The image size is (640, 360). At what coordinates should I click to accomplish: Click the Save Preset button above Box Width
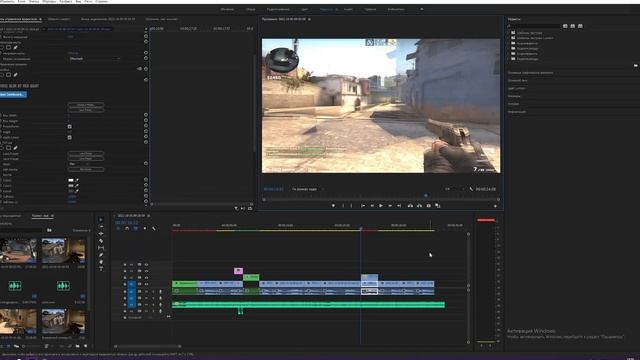coord(86,110)
